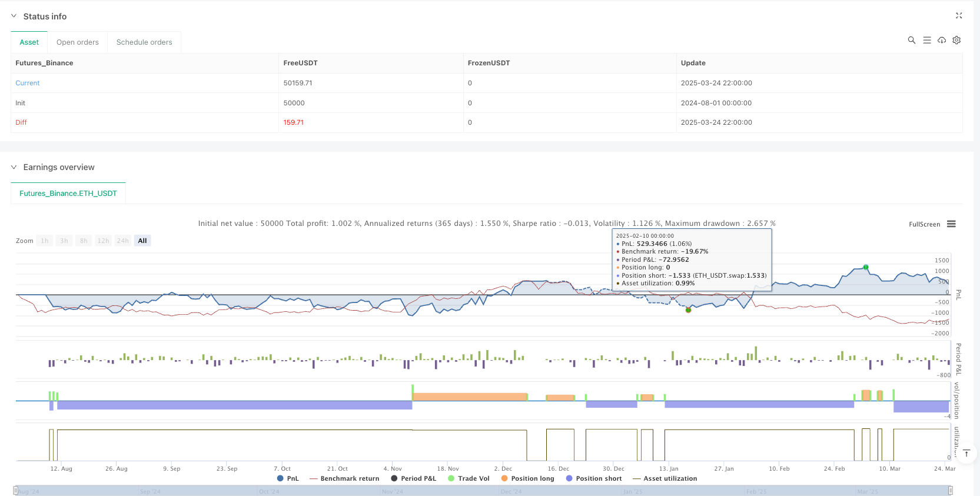Toggle the Position short legend item
This screenshot has height=496, width=980.
(594, 478)
